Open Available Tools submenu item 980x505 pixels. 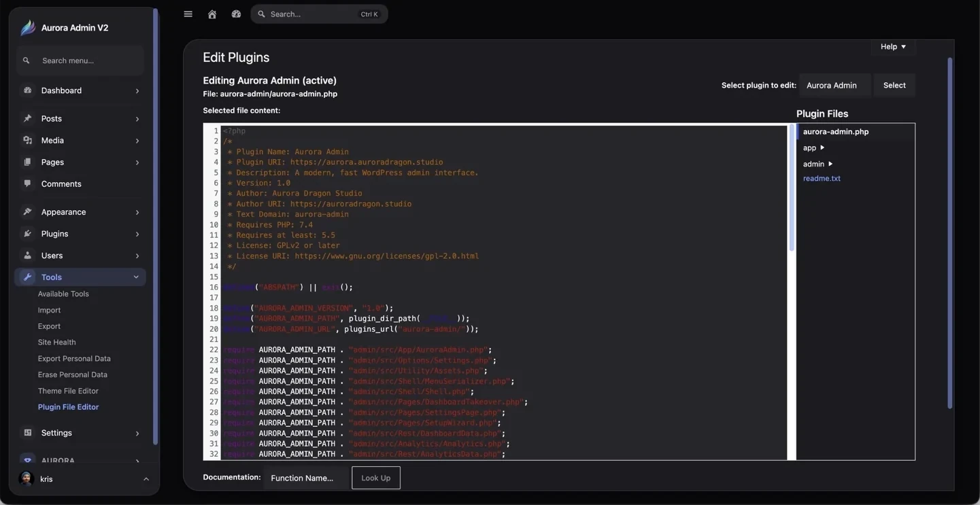coord(63,294)
